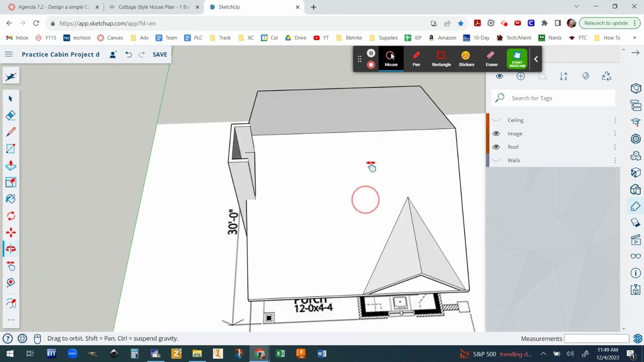Open the Entity Info panel
This screenshot has width=644, height=362.
pyautogui.click(x=635, y=89)
